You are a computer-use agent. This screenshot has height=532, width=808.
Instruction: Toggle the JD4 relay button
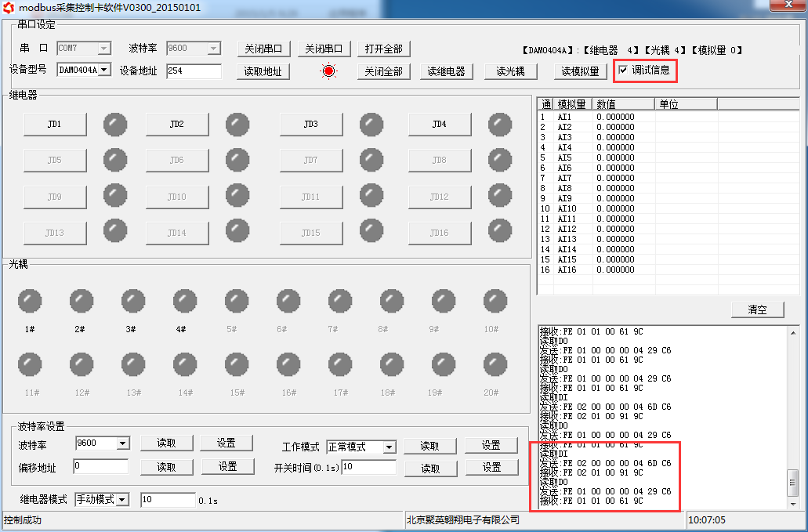439,125
